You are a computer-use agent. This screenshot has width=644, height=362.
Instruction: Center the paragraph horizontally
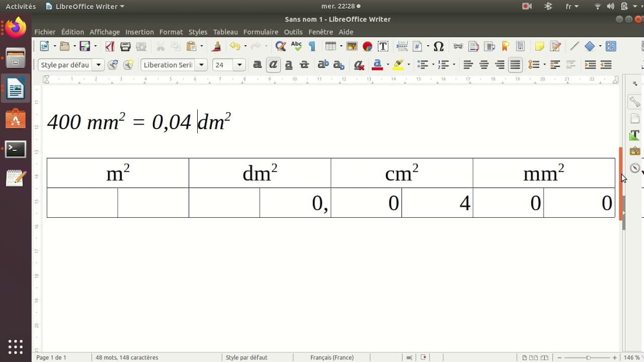[x=484, y=65]
